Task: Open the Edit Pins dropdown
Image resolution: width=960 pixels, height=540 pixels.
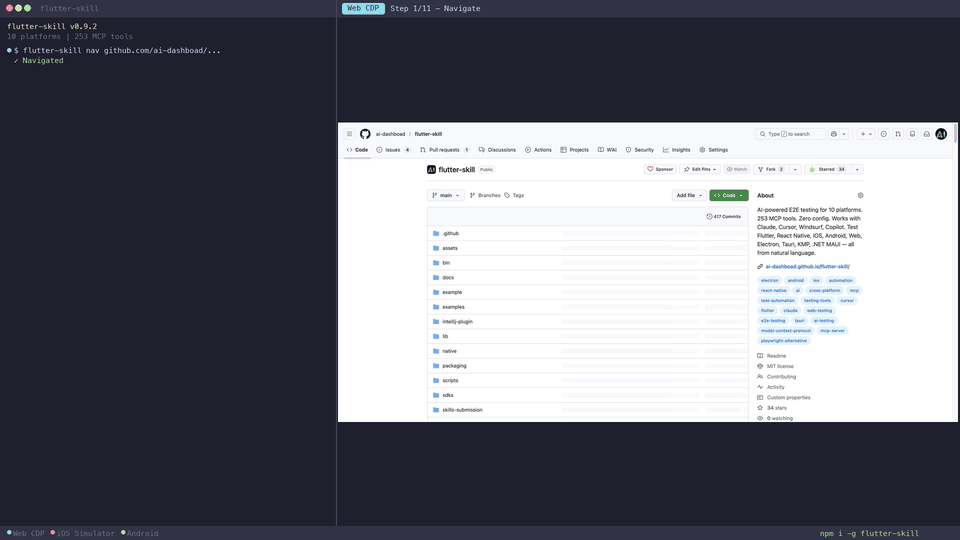Action: point(700,169)
